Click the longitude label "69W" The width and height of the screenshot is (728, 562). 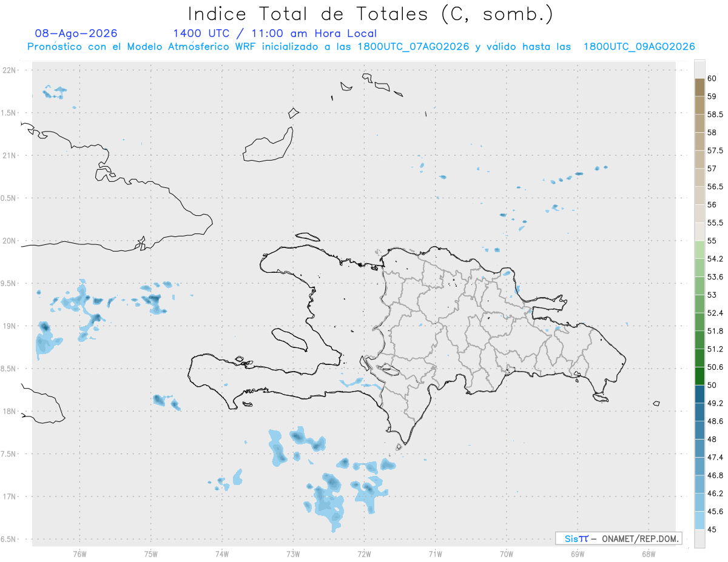(x=578, y=553)
